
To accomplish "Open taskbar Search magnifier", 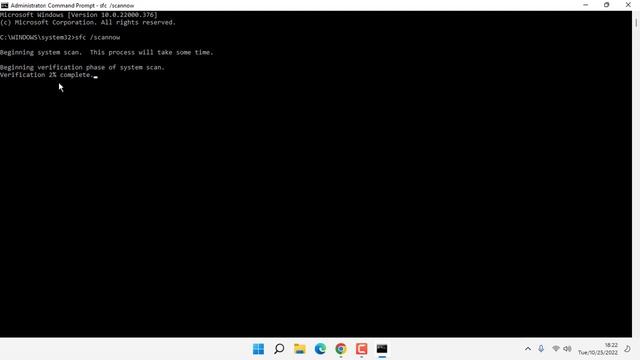I will click(x=279, y=349).
